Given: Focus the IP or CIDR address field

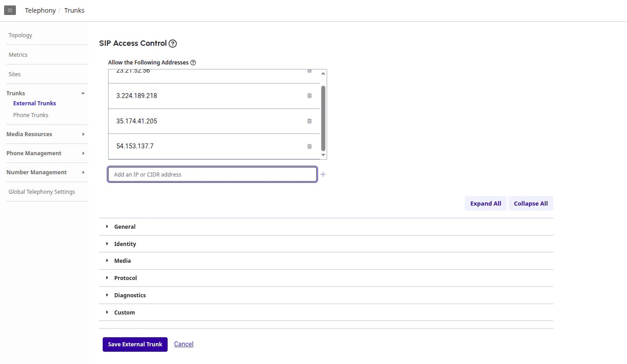Looking at the screenshot, I should (x=212, y=174).
